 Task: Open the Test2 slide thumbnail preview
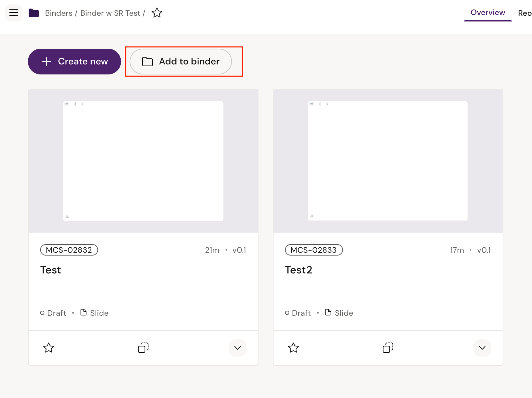coord(388,161)
